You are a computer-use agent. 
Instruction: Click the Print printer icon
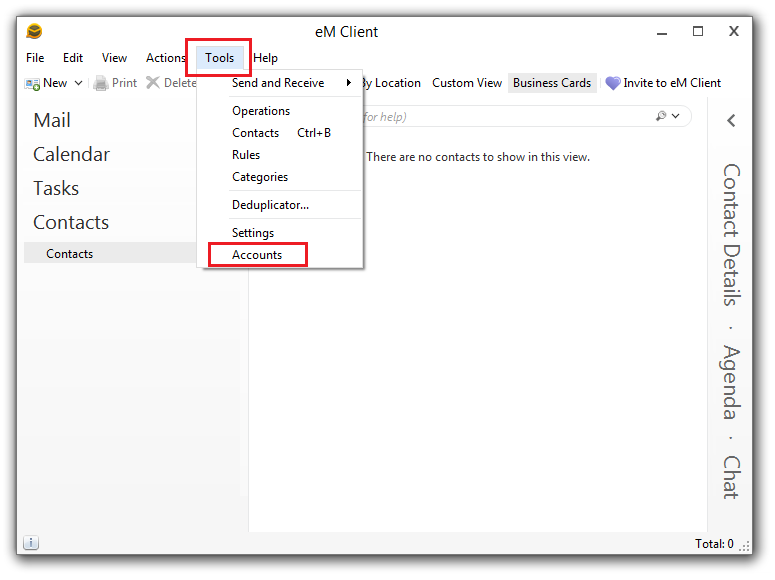[101, 83]
